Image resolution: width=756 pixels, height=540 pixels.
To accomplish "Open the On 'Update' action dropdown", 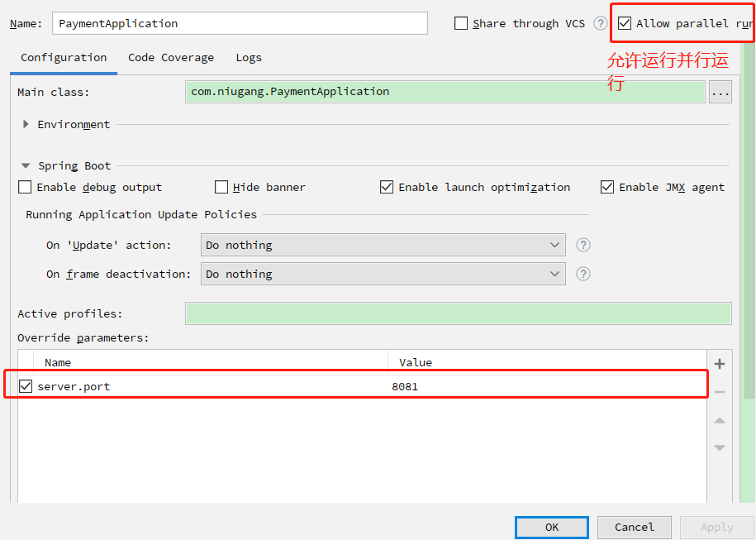I will [383, 245].
